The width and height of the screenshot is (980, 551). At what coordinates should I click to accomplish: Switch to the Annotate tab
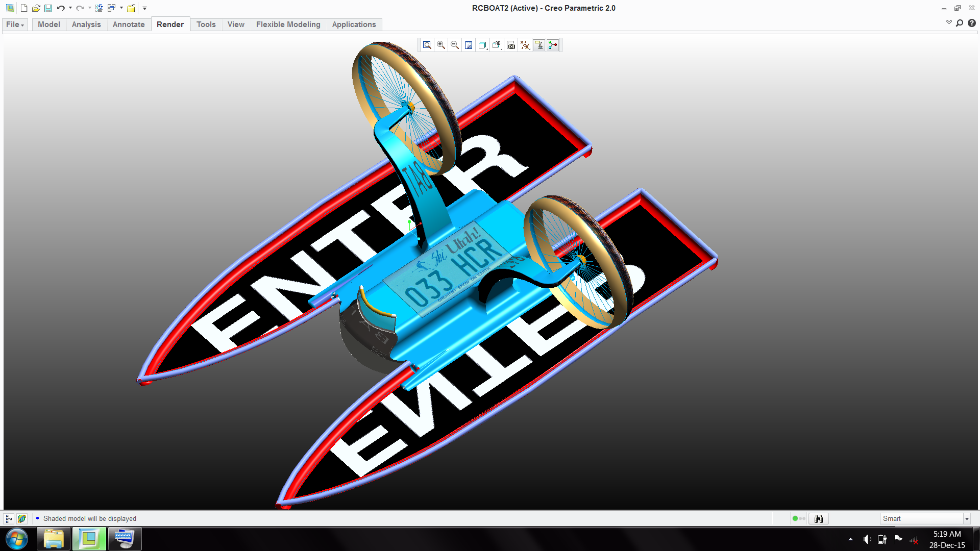129,24
